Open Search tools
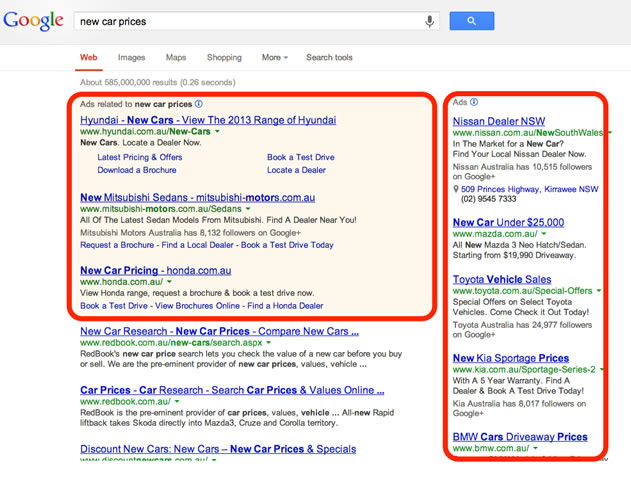The width and height of the screenshot is (631, 480). [x=329, y=58]
